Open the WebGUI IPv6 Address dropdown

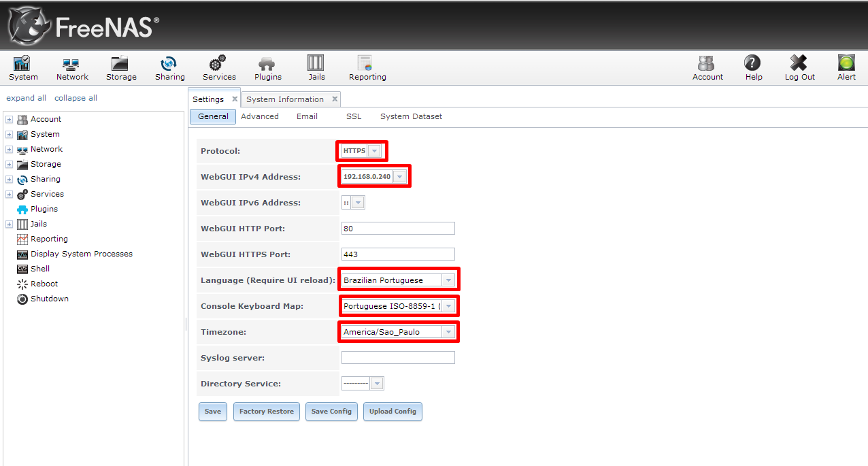coord(358,203)
